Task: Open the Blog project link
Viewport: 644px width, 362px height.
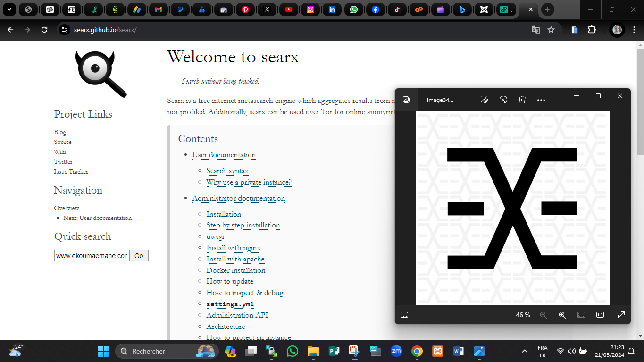Action: [x=60, y=132]
